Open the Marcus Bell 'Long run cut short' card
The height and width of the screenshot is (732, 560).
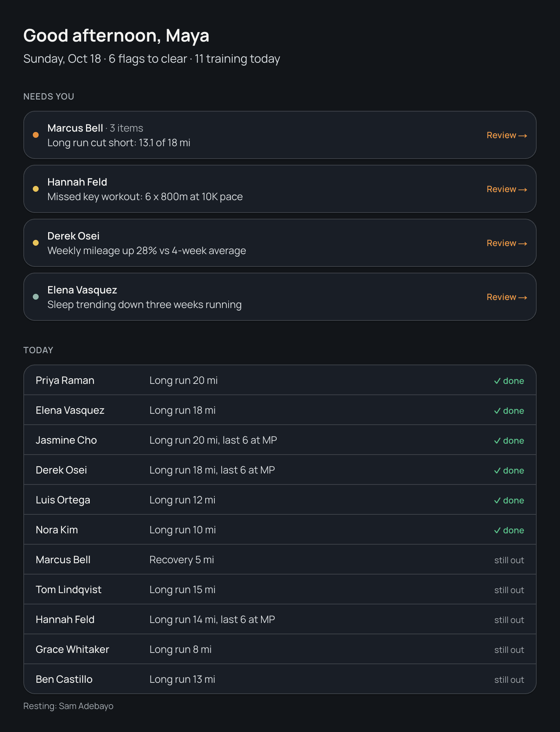coord(280,135)
